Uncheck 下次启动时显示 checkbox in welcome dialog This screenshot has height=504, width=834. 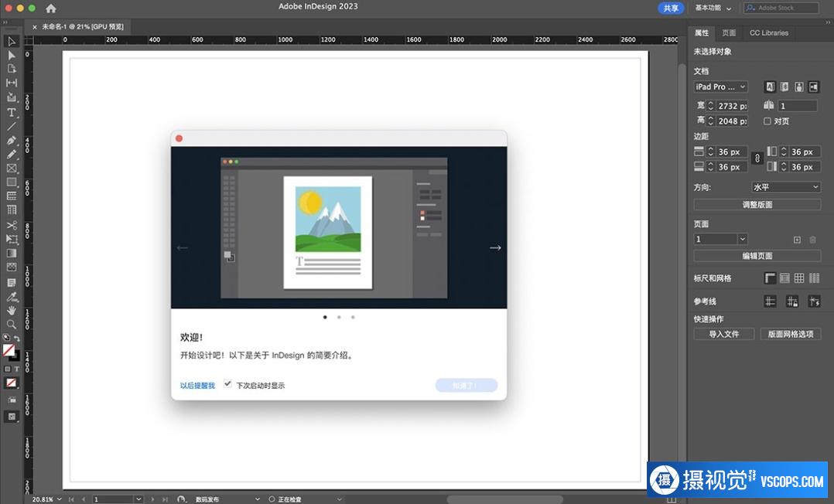(227, 384)
